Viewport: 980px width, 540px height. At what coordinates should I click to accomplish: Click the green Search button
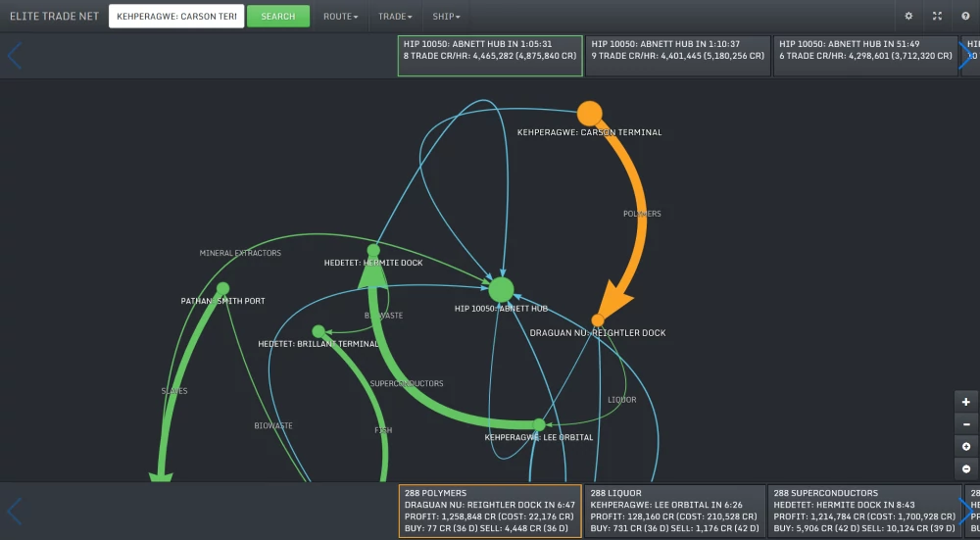coord(277,17)
